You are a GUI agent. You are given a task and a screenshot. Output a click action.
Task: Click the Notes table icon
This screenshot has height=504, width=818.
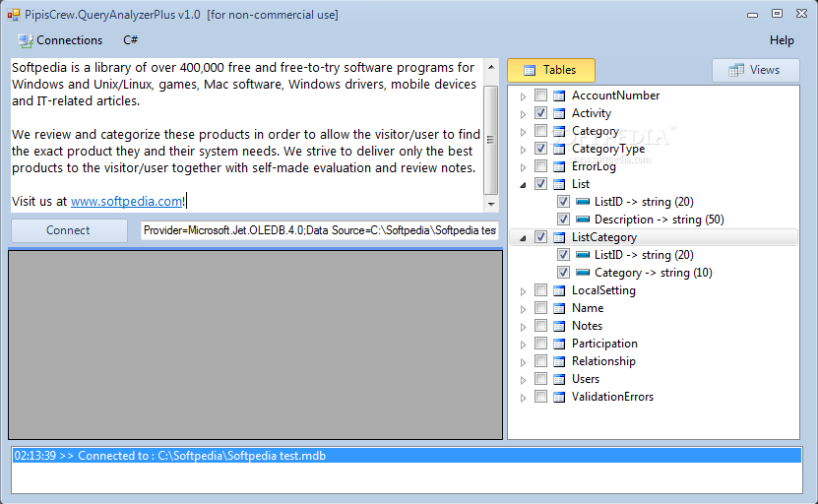(559, 326)
